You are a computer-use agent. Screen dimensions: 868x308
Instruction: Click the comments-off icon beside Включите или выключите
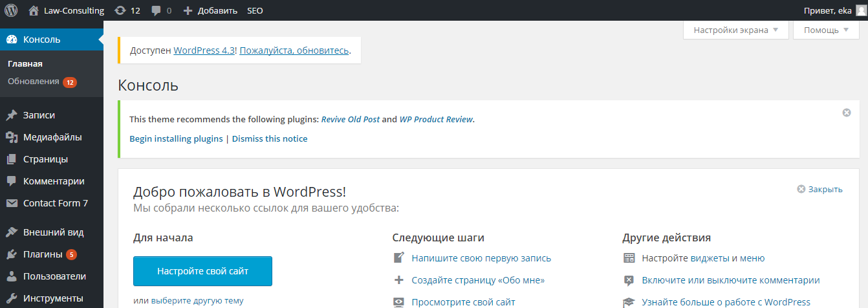point(629,280)
